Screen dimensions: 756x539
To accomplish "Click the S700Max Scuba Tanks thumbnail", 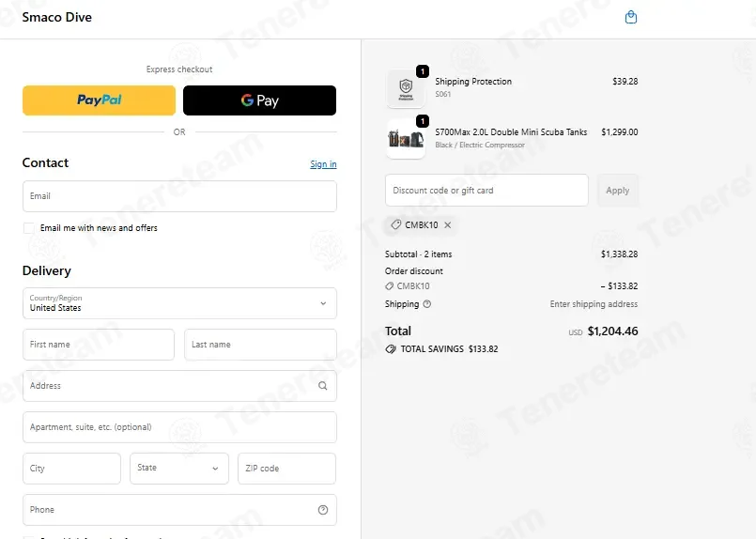I will coord(406,139).
